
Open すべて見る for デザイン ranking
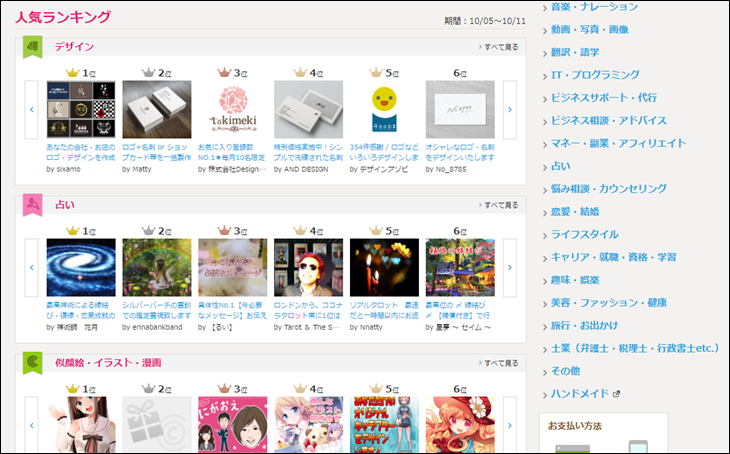[x=498, y=47]
